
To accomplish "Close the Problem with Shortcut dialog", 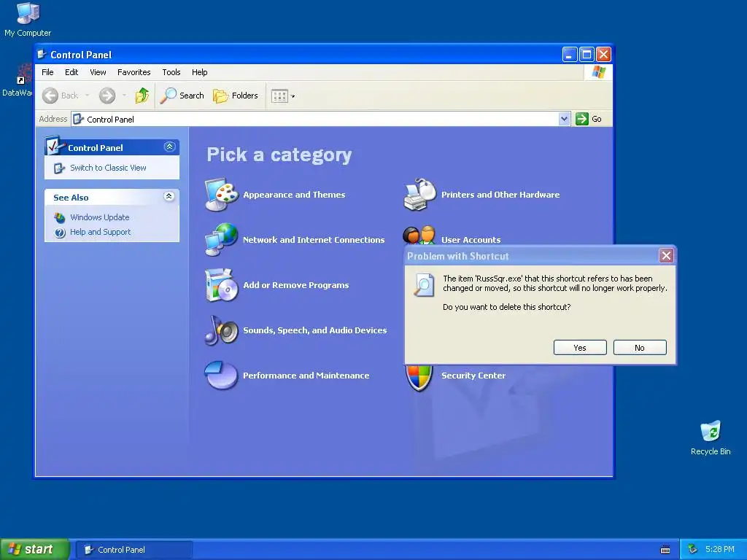I will click(666, 256).
